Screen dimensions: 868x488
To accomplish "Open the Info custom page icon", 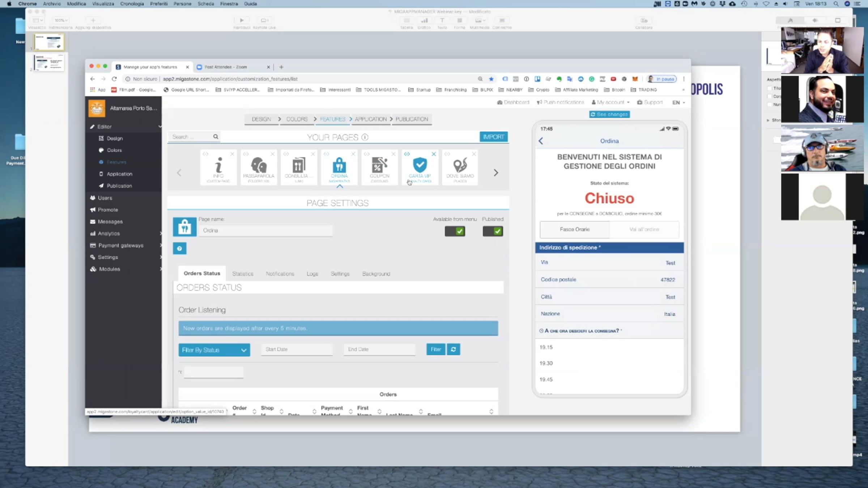I will (218, 167).
